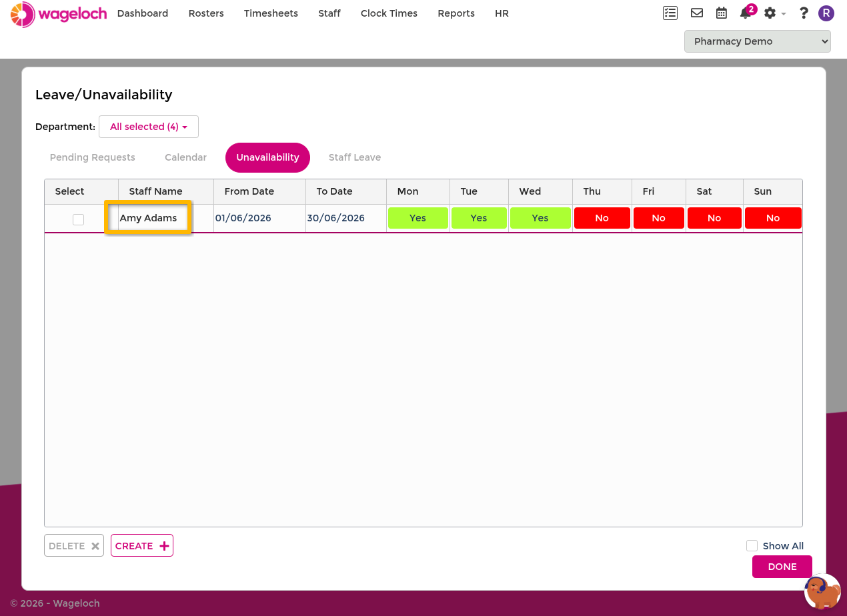Click the DONE button
847x616 pixels.
pyautogui.click(x=782, y=567)
